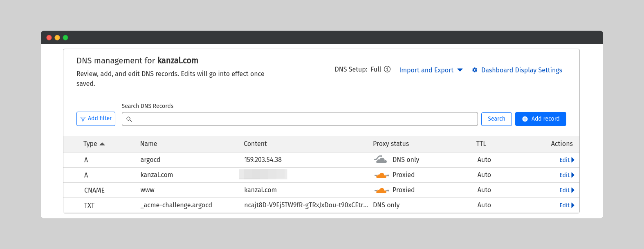Click the gear icon beside Dashboard Display Settings

point(475,70)
